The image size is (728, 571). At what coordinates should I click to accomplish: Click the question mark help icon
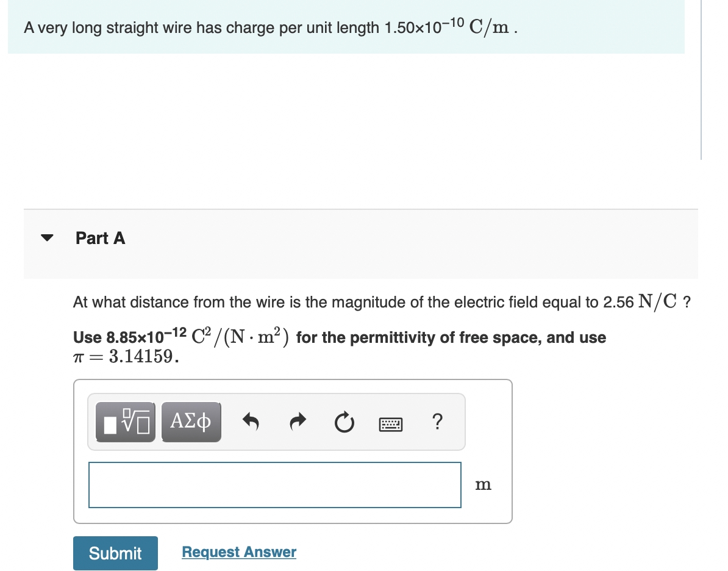pos(438,422)
